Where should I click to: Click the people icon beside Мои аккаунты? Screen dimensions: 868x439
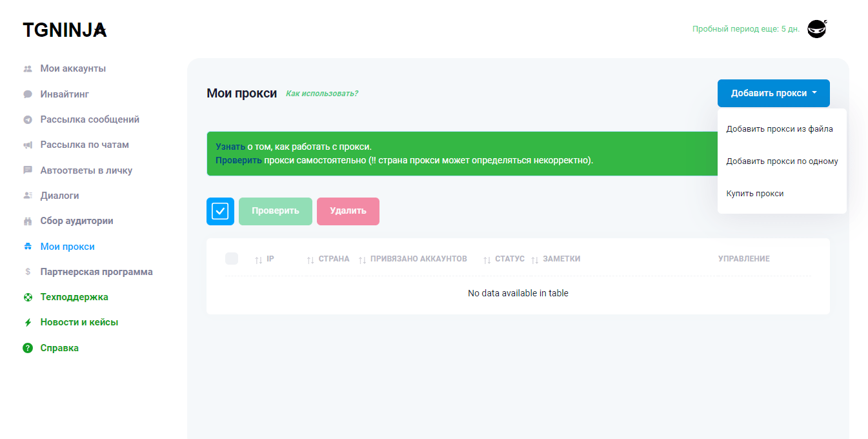click(x=28, y=68)
